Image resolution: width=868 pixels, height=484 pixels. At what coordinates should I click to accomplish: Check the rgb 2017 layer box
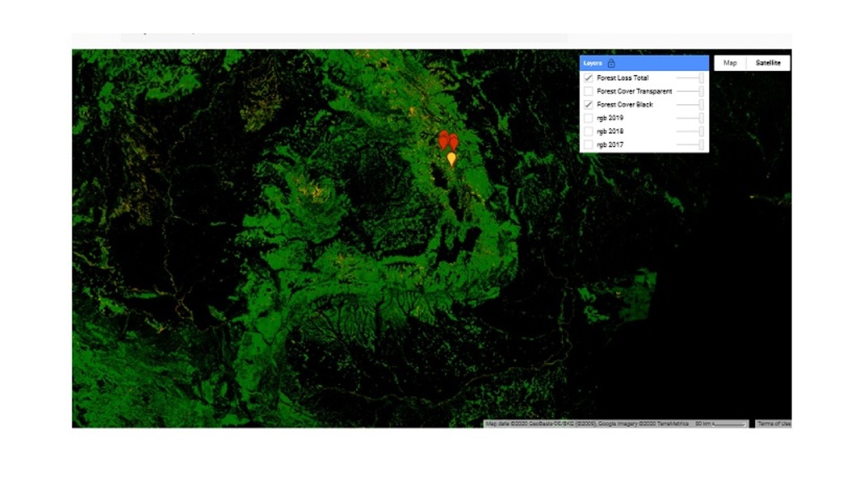pyautogui.click(x=589, y=145)
